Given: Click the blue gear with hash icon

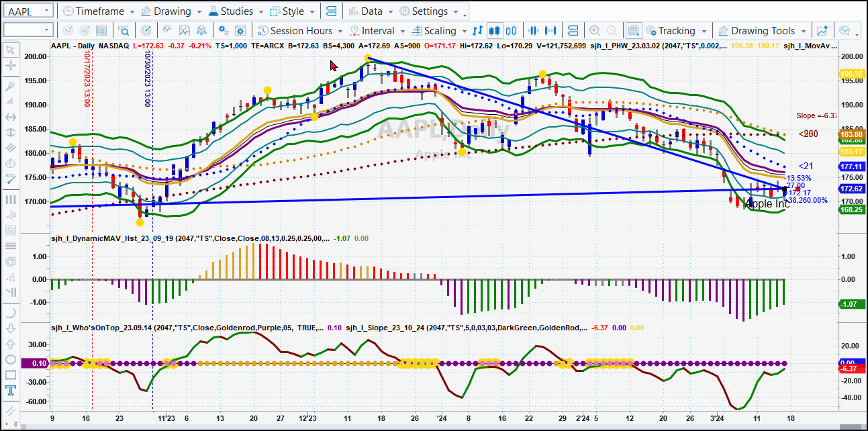Looking at the screenshot, I should pyautogui.click(x=225, y=30).
